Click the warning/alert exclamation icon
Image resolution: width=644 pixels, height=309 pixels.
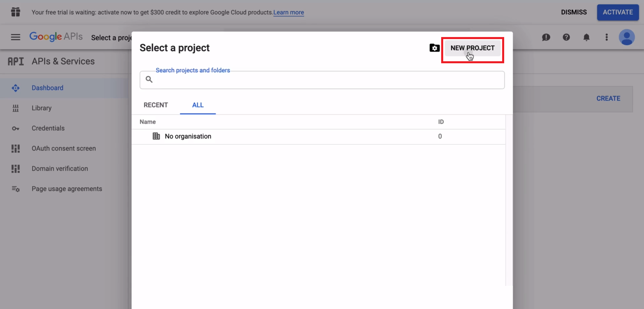546,37
